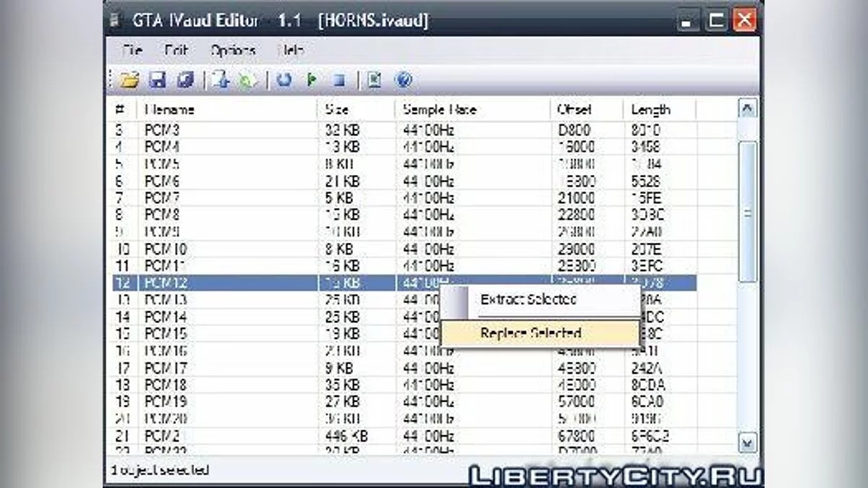The width and height of the screenshot is (868, 488).
Task: Click the Save floppy disk icon
Action: coord(158,80)
